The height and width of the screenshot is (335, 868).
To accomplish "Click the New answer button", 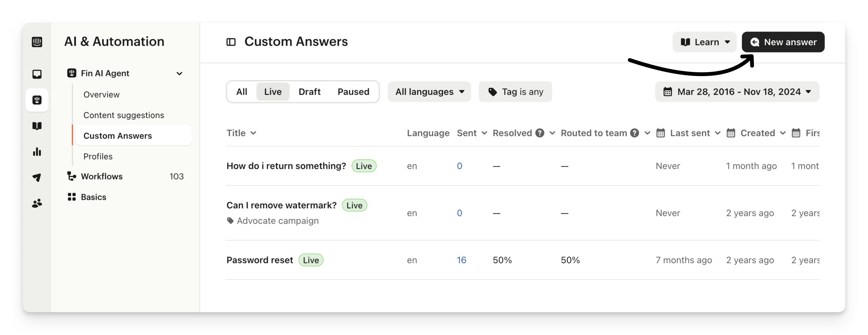I will point(783,42).
